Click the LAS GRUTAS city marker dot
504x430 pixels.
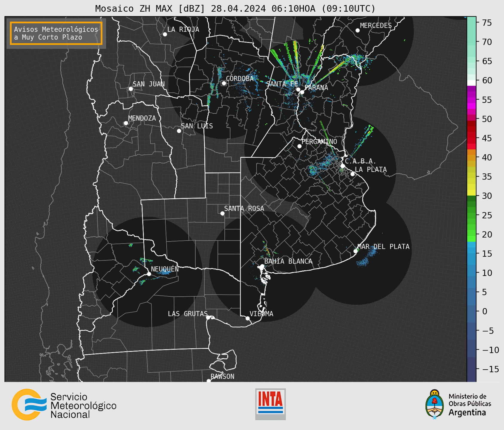click(x=208, y=318)
